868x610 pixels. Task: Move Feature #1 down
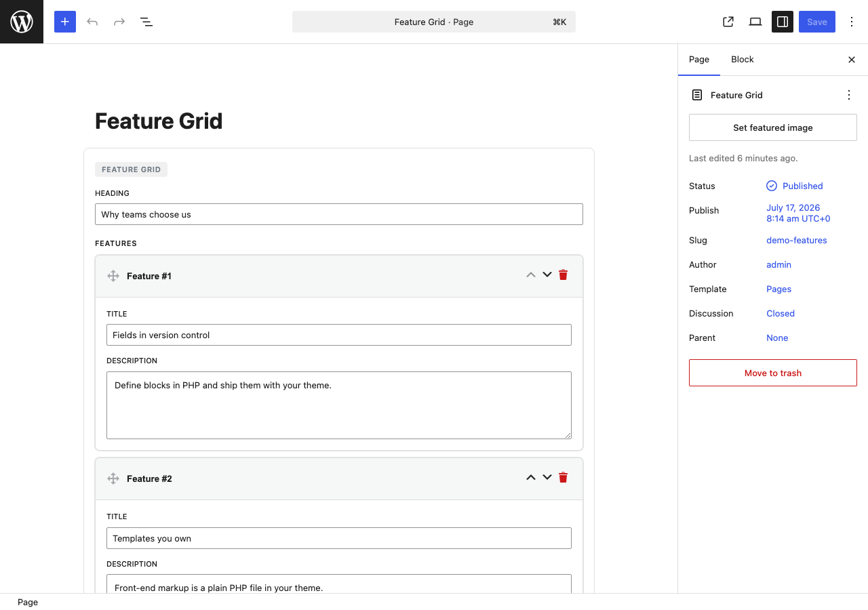pyautogui.click(x=547, y=274)
